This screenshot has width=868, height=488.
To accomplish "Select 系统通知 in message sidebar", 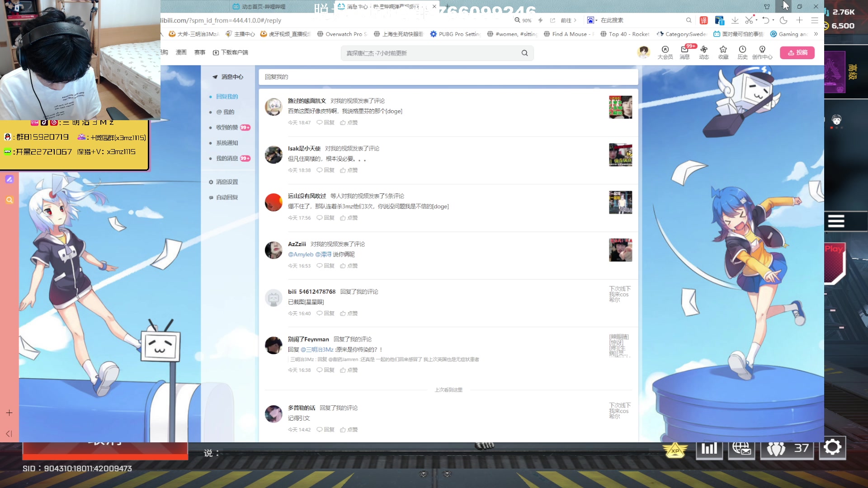I will click(227, 143).
